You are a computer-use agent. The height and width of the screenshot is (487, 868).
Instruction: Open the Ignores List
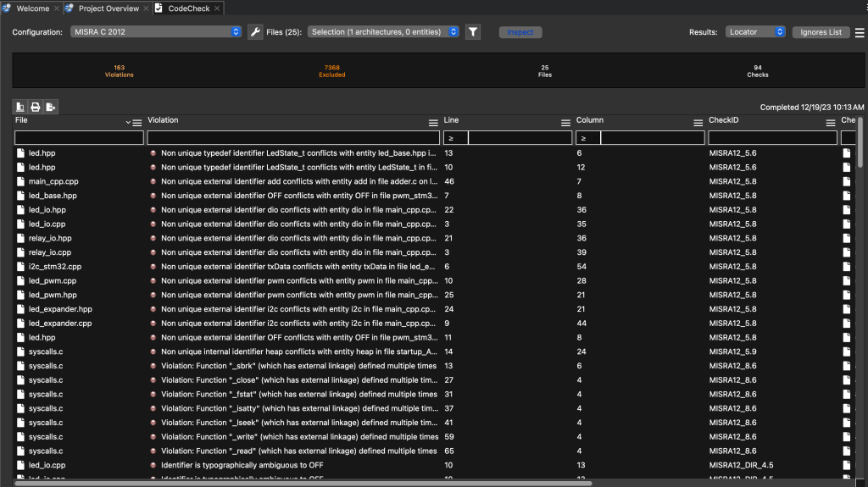[821, 32]
